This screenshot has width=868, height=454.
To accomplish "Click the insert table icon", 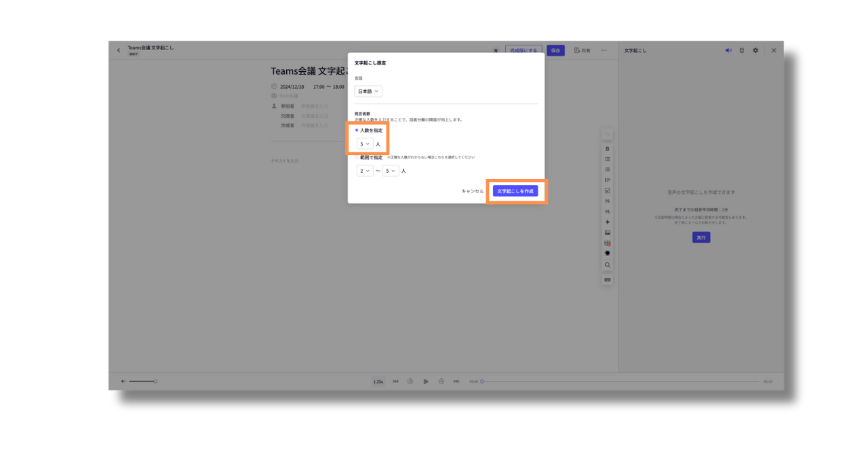I will [x=608, y=243].
